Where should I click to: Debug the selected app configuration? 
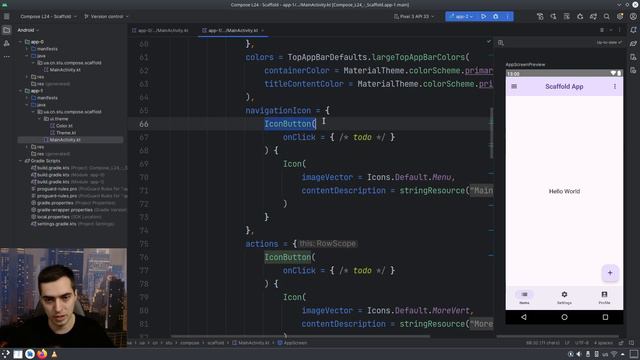pos(496,16)
